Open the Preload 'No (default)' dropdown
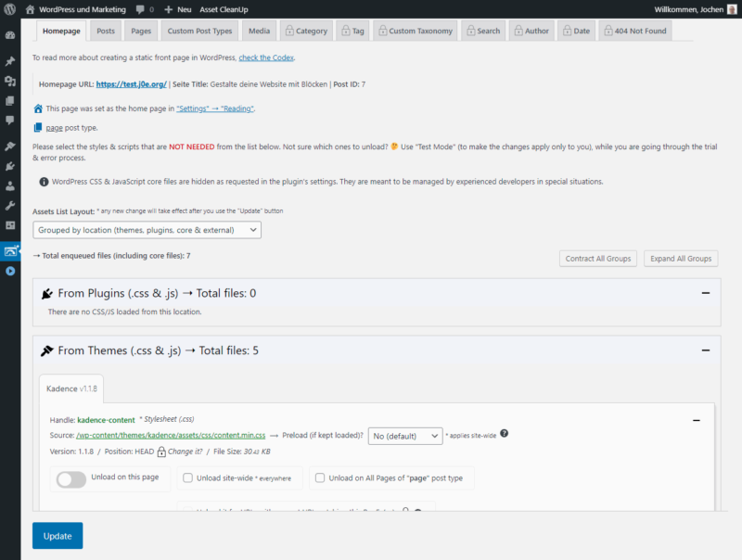 (x=405, y=435)
